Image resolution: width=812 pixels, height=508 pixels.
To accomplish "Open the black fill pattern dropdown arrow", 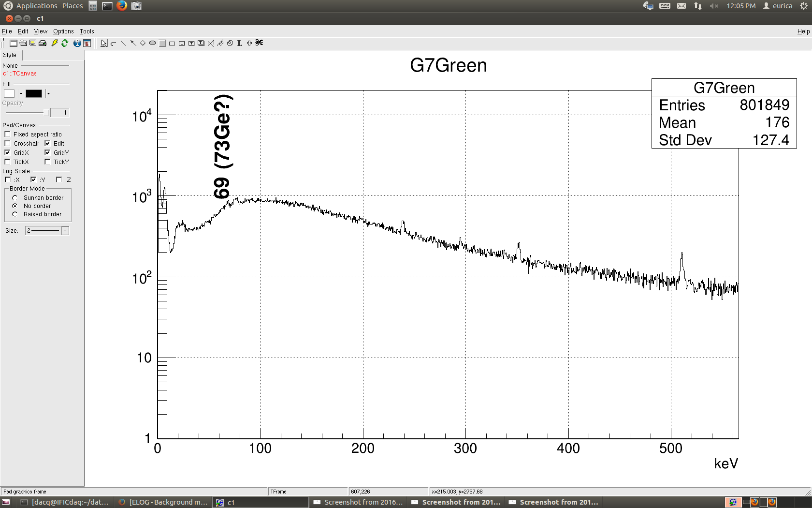I will [48, 93].
